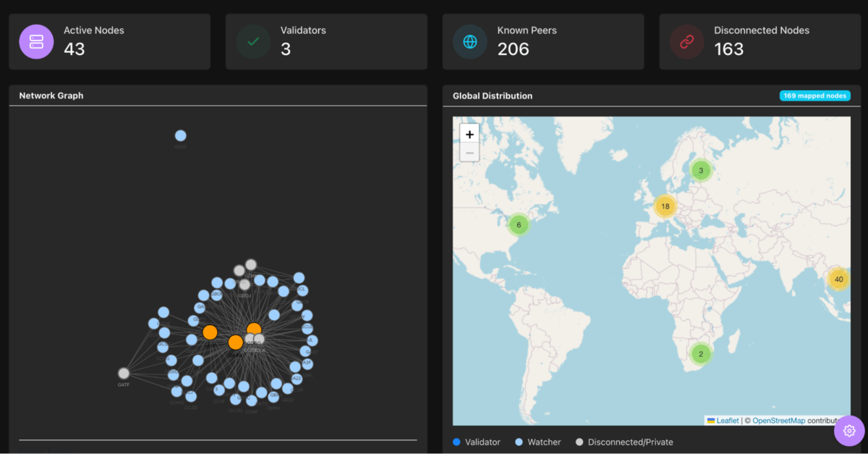Select the isolated node at top of graph
This screenshot has height=454, width=868.
tap(181, 135)
